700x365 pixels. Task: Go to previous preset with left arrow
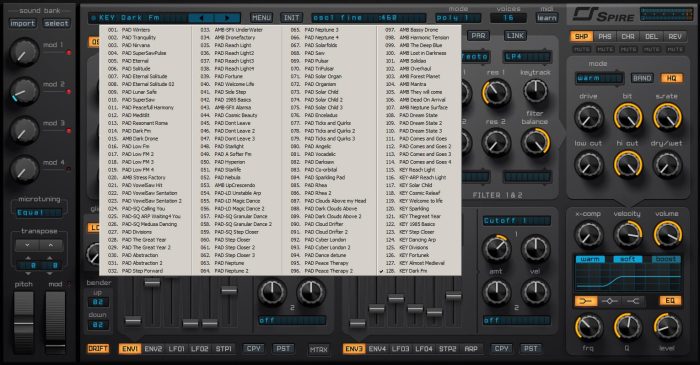point(201,18)
